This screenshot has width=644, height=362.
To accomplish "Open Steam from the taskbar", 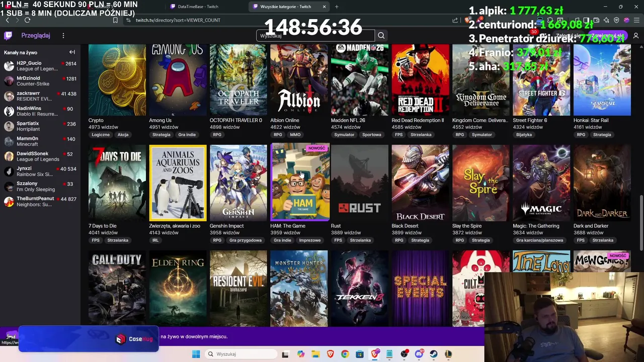I will (x=433, y=354).
